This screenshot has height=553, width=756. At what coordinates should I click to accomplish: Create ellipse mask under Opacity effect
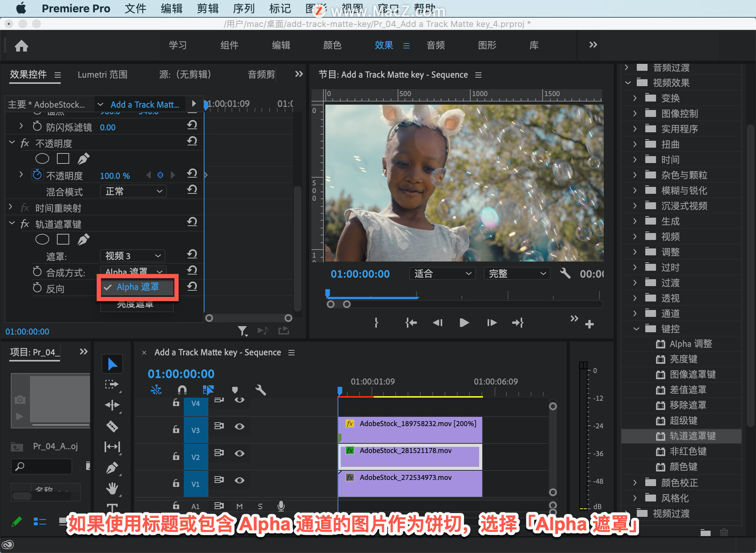(42, 159)
